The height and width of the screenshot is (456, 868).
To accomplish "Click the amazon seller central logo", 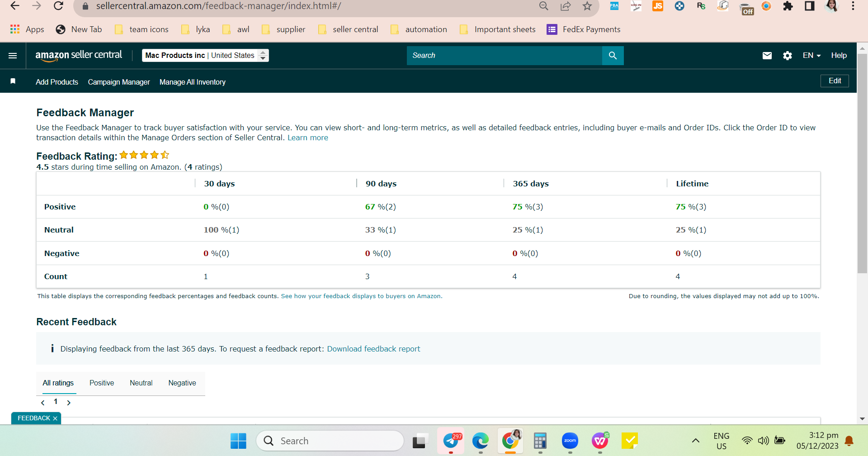I will [79, 56].
